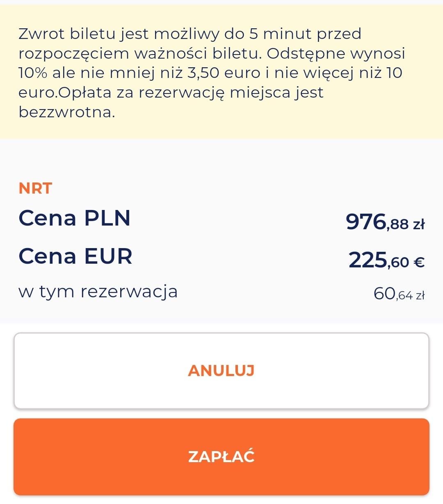Viewport: 443px width, 504px height.
Task: Click the orange NRT label
Action: coord(35,188)
